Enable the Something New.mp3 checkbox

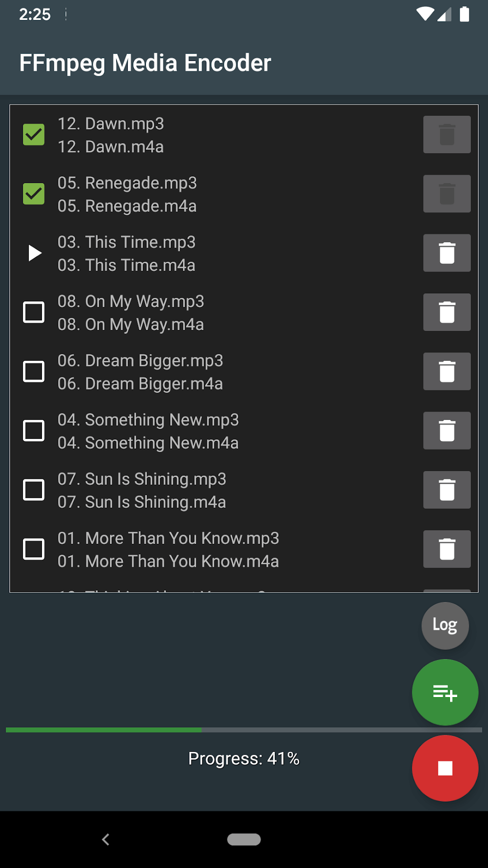[34, 431]
